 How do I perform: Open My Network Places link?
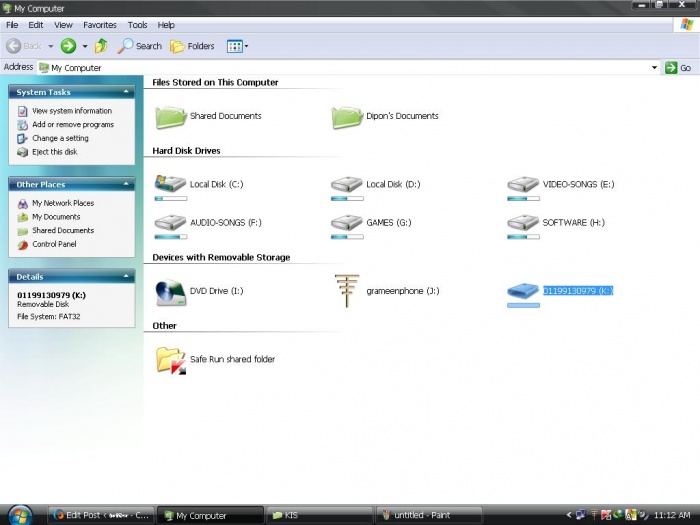[63, 203]
